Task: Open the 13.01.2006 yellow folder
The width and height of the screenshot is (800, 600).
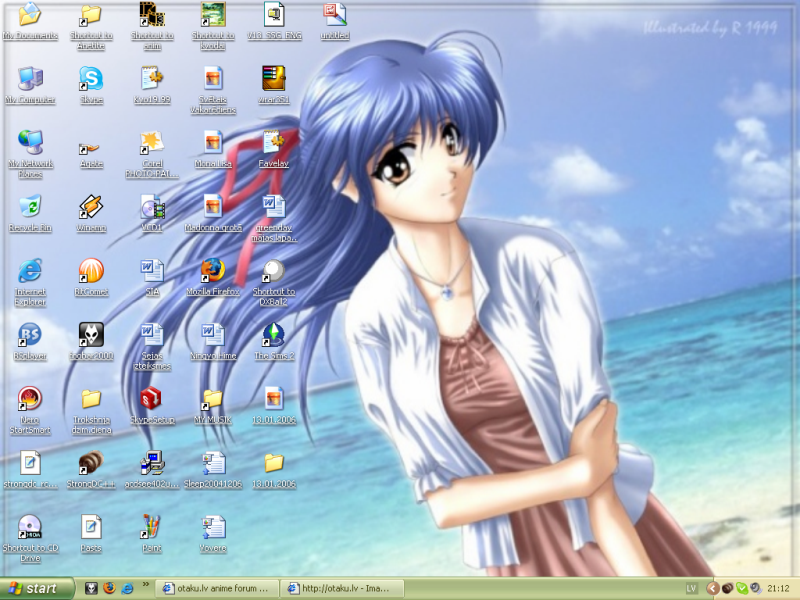Action: point(274,470)
